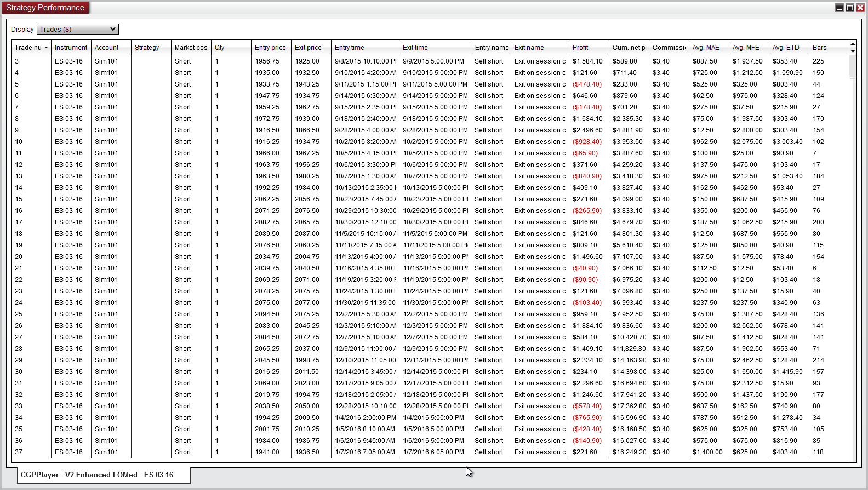Click entry price 2094.50 in trade 25
Viewport: 868px width, 490px height.
[267, 314]
